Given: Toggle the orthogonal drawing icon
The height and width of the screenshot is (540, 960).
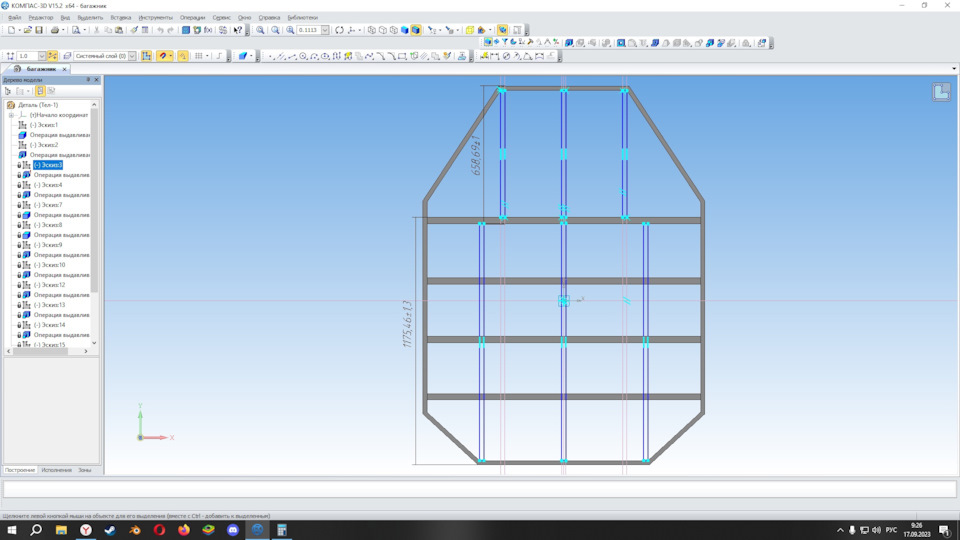Looking at the screenshot, I should point(219,56).
